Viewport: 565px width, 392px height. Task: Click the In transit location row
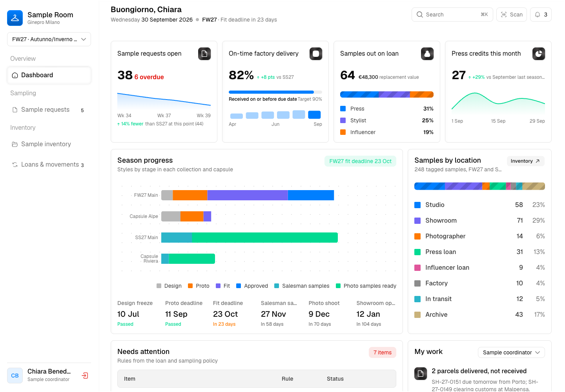(x=479, y=299)
